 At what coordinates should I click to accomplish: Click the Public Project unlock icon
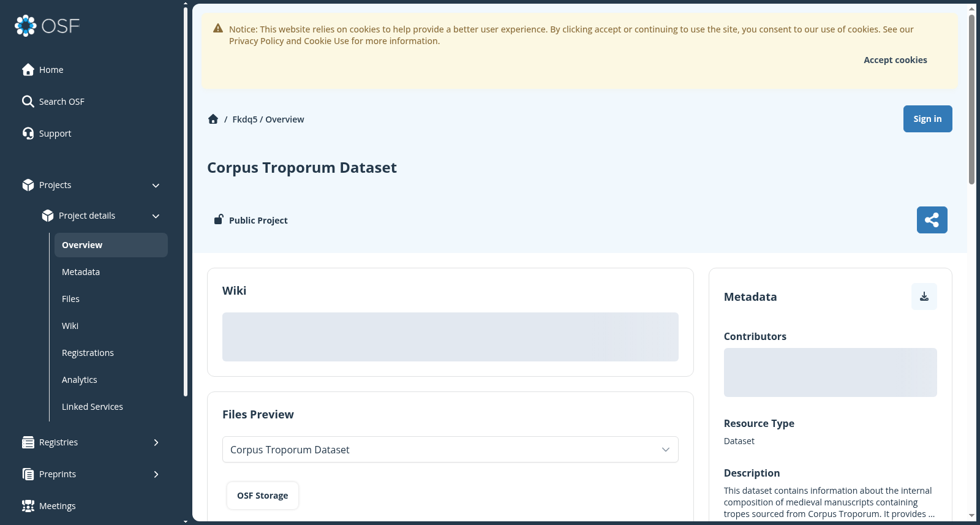[219, 219]
